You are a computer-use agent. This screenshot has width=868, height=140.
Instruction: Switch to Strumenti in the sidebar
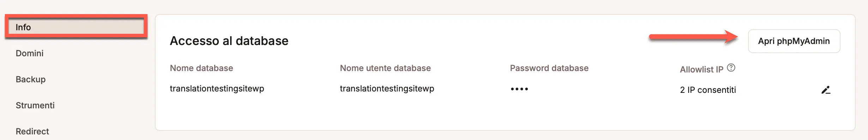pyautogui.click(x=35, y=105)
